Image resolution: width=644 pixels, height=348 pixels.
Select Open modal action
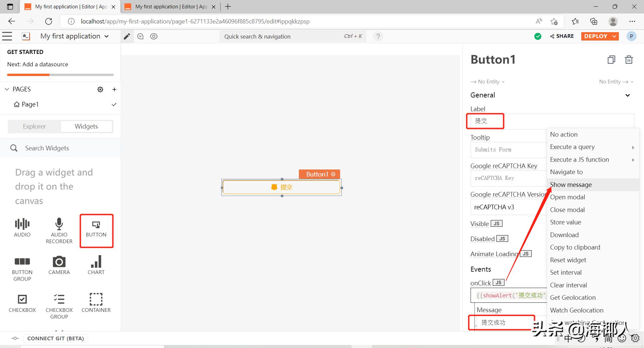[593, 197]
